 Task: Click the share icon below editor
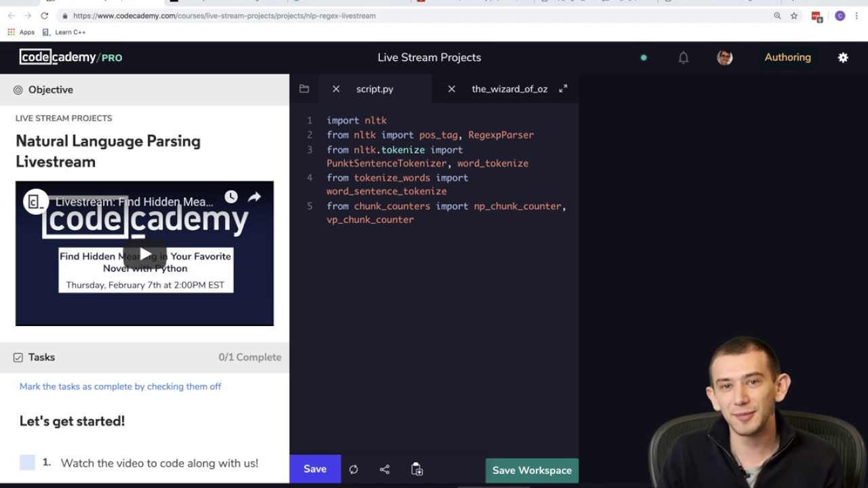[x=384, y=469]
